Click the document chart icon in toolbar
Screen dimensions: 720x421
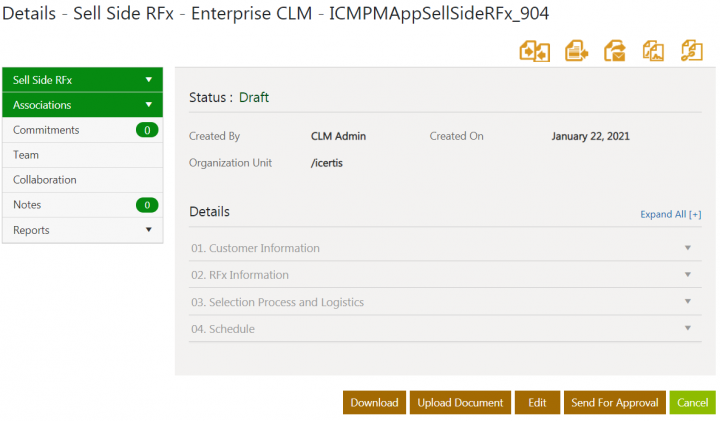tap(654, 51)
